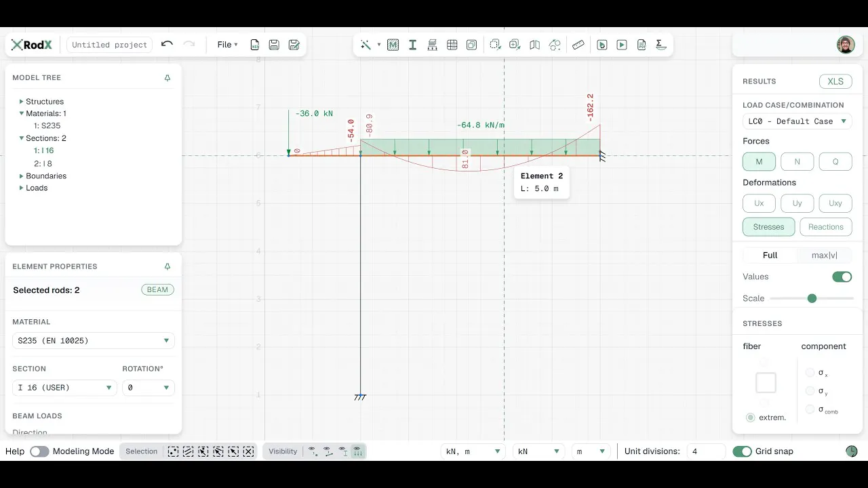
Task: Click the undo arrow icon
Action: click(167, 44)
